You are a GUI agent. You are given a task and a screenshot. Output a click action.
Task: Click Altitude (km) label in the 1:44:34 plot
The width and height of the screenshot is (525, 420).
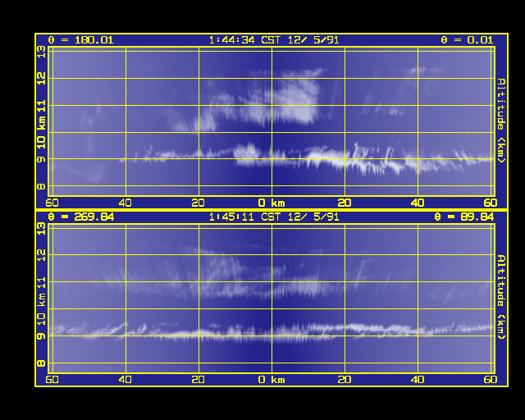pos(500,121)
